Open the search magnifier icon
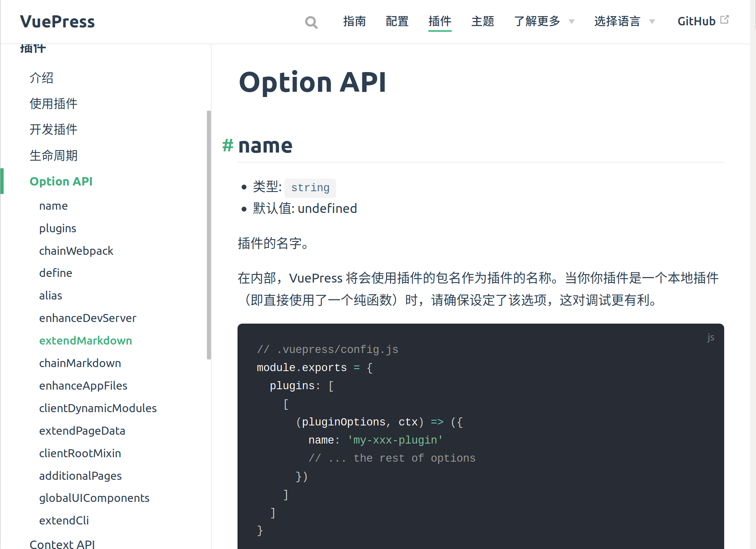Viewport: 756px width, 549px height. click(x=311, y=23)
